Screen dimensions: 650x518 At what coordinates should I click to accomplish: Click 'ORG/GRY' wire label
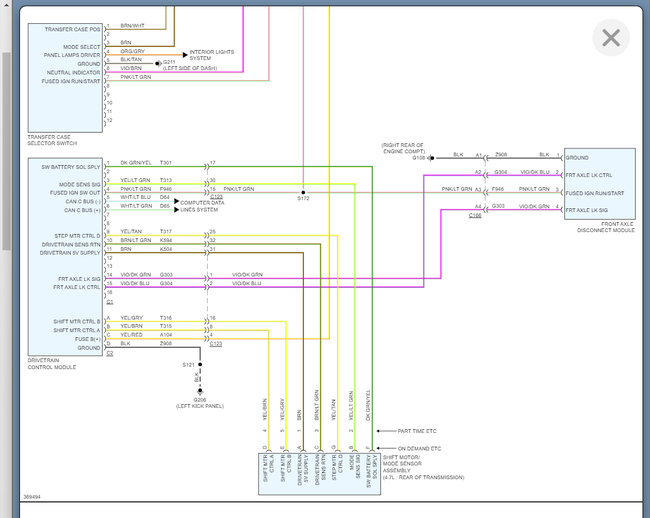[x=133, y=51]
